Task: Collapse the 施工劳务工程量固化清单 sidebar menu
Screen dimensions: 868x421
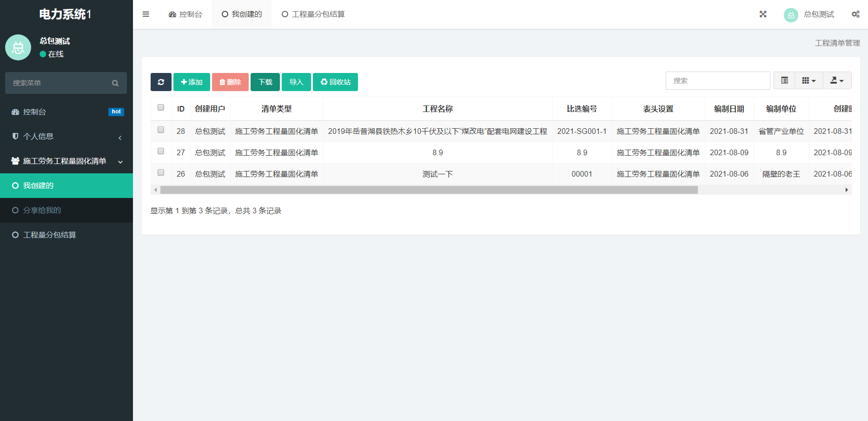Action: [66, 161]
